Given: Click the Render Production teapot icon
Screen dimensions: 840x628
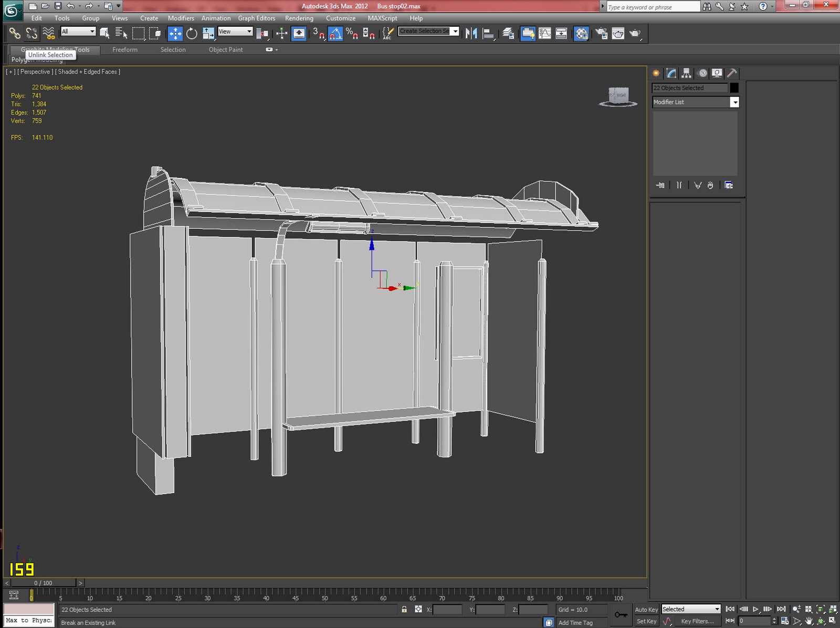Looking at the screenshot, I should (635, 34).
